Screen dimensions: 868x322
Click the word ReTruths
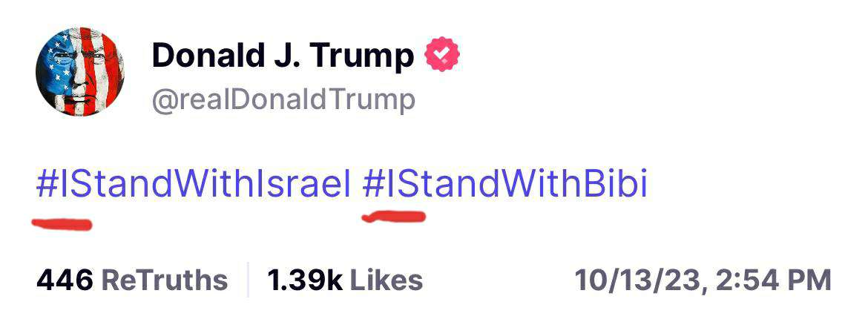pos(164,280)
